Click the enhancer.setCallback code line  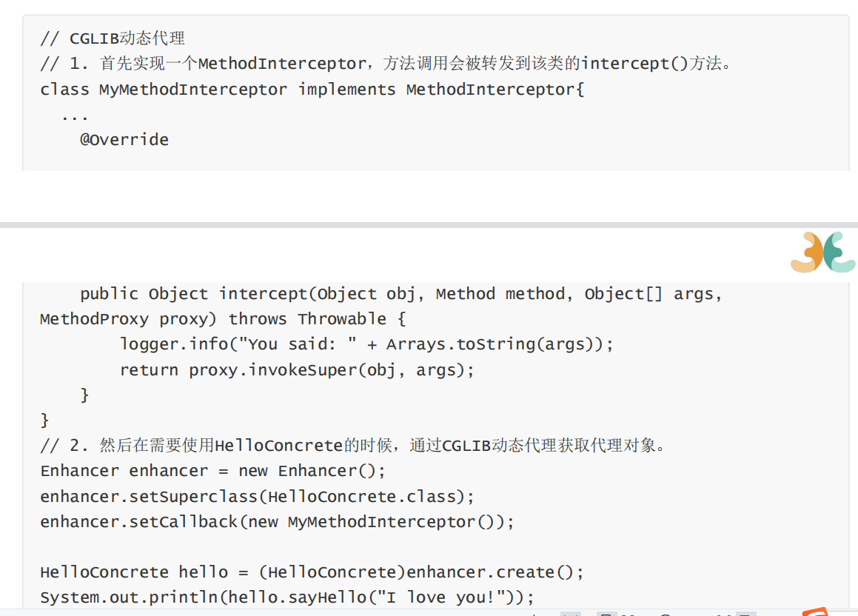278,521
